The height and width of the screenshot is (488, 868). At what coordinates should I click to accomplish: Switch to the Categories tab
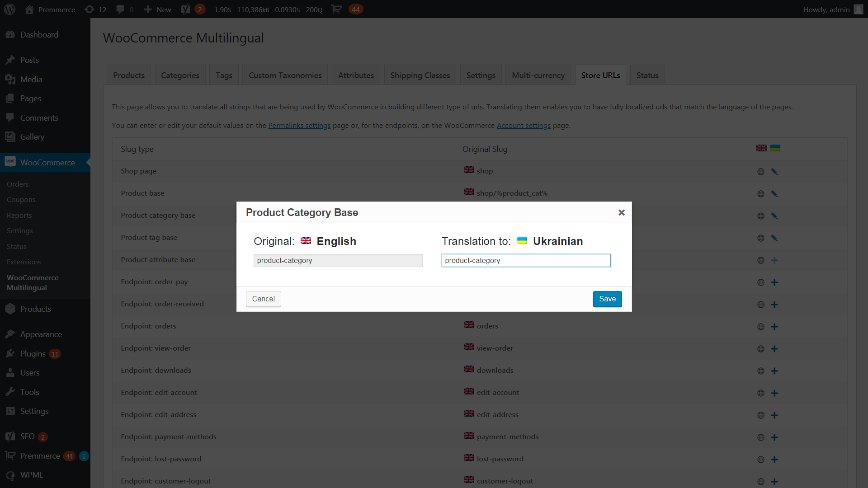(x=180, y=75)
